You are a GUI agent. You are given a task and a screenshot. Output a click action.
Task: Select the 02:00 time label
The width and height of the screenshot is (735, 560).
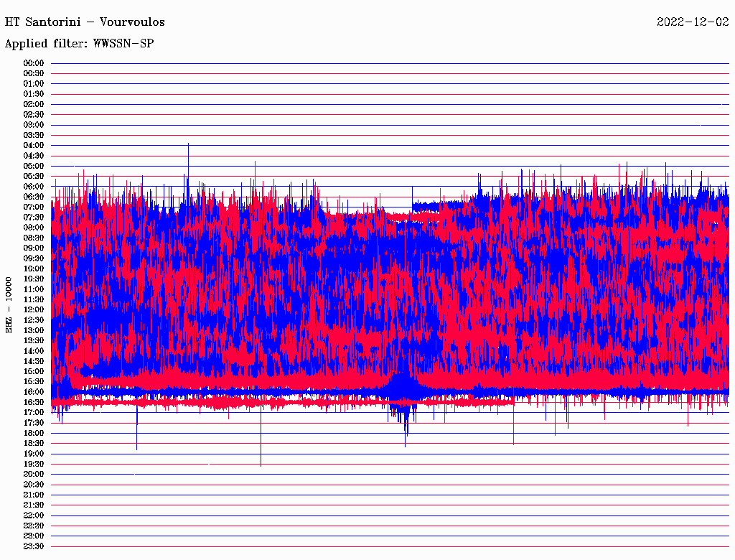click(x=34, y=104)
